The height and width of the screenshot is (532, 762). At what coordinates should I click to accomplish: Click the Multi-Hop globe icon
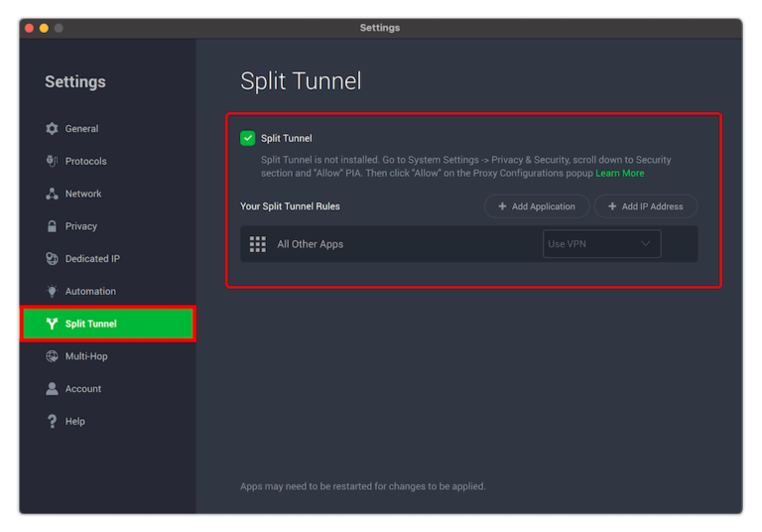point(52,356)
